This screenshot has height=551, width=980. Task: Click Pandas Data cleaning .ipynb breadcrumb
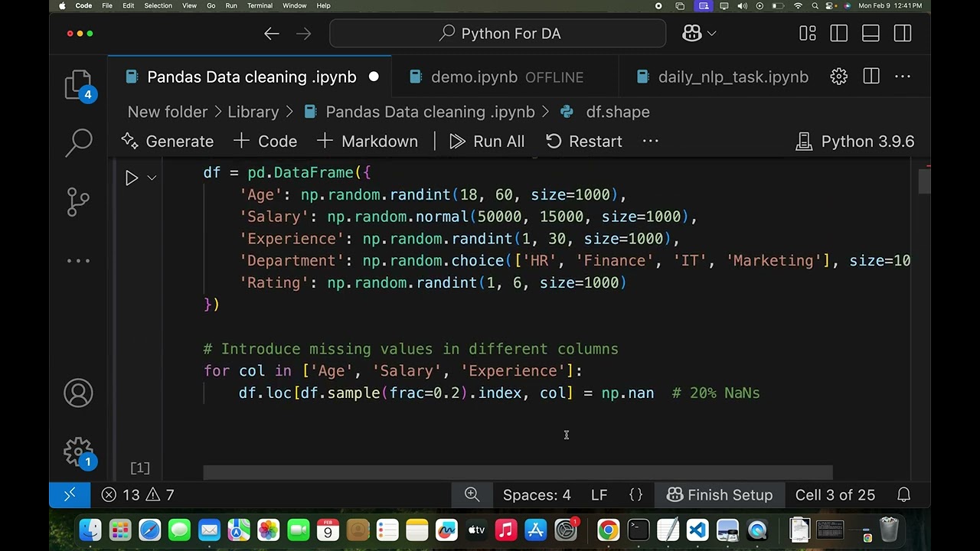pyautogui.click(x=420, y=112)
